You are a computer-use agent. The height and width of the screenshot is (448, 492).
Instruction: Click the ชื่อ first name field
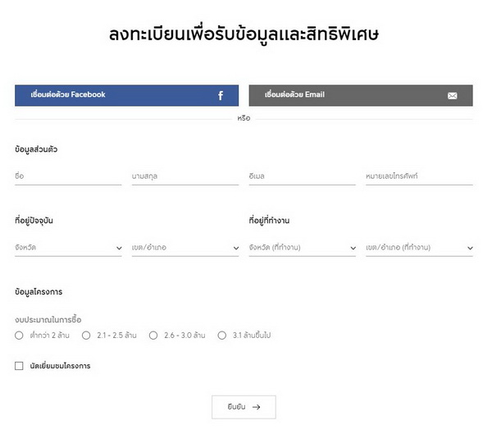(x=68, y=176)
